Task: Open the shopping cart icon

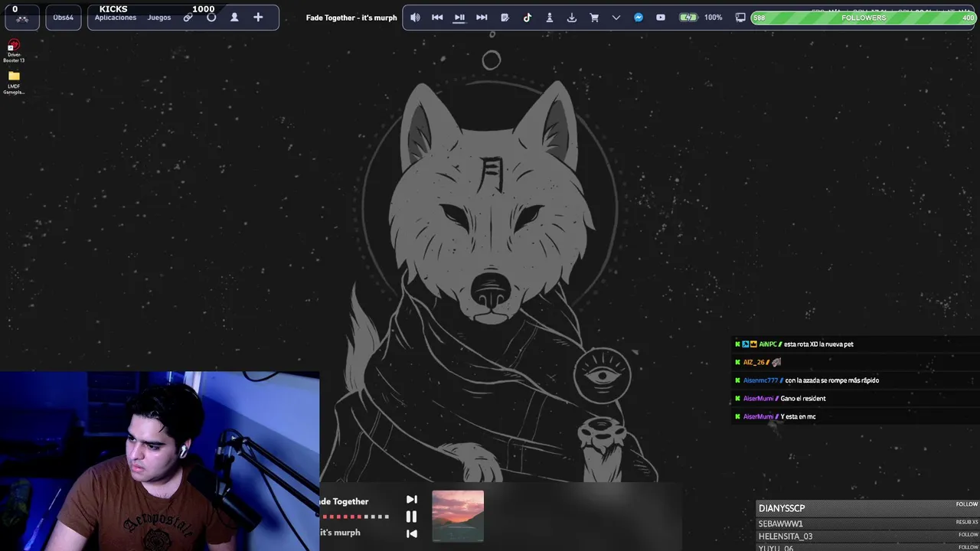Action: pyautogui.click(x=594, y=18)
